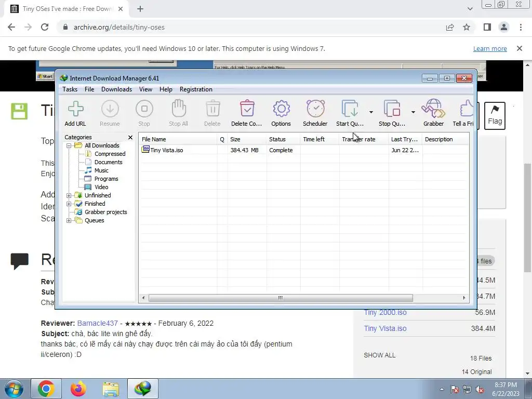Bookmark this page with star icon
532x399 pixels.
click(467, 27)
